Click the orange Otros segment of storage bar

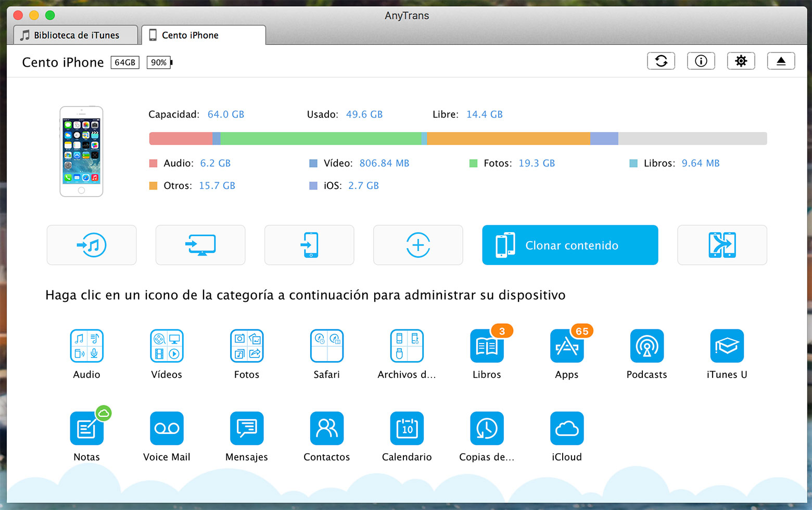[509, 138]
